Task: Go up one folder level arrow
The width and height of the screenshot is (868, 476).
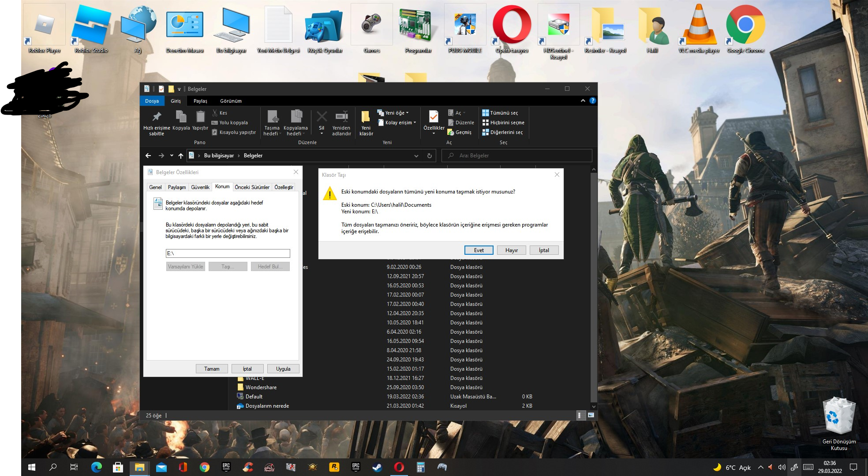Action: click(181, 156)
